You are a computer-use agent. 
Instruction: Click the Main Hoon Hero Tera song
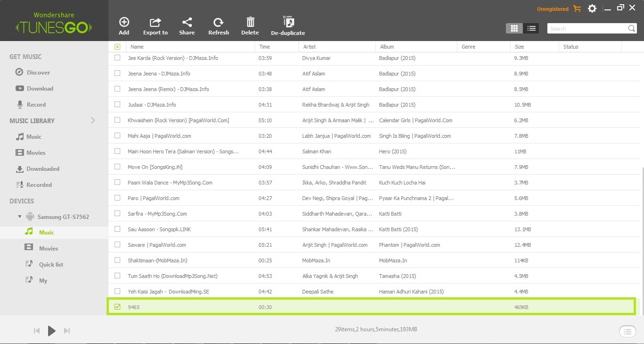tap(183, 151)
